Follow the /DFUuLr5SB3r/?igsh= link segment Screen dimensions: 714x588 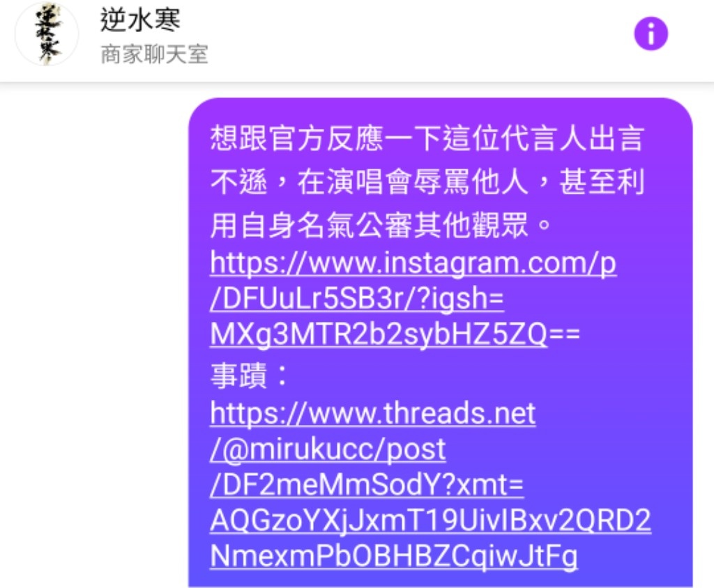tap(357, 299)
